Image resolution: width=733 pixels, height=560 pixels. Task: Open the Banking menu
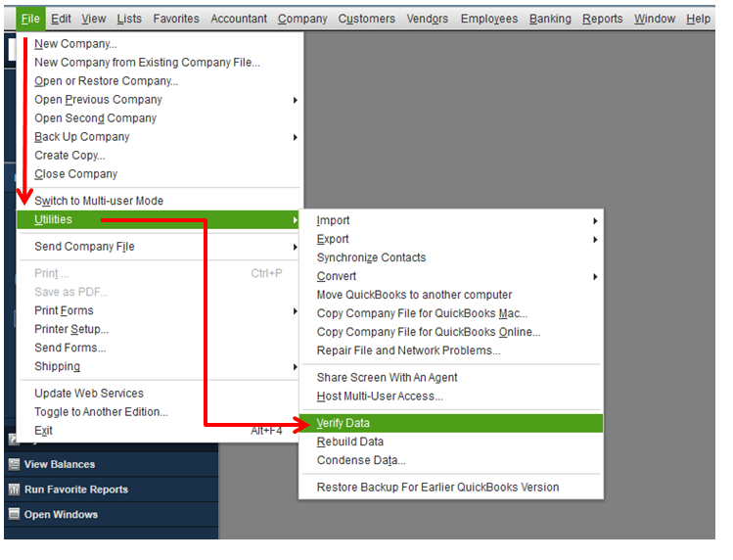pos(550,19)
